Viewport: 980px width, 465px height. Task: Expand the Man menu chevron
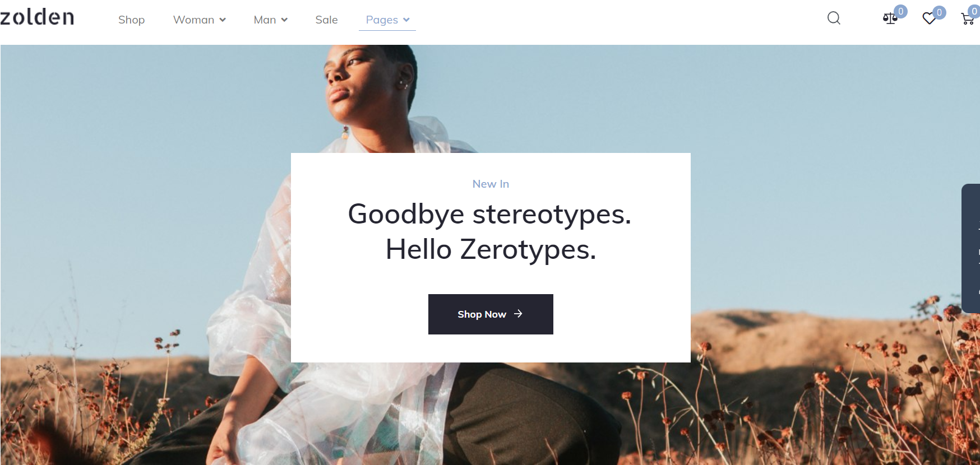[x=284, y=20]
